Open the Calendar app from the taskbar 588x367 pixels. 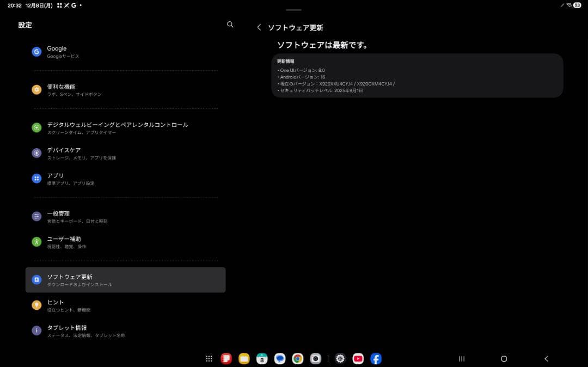click(262, 358)
